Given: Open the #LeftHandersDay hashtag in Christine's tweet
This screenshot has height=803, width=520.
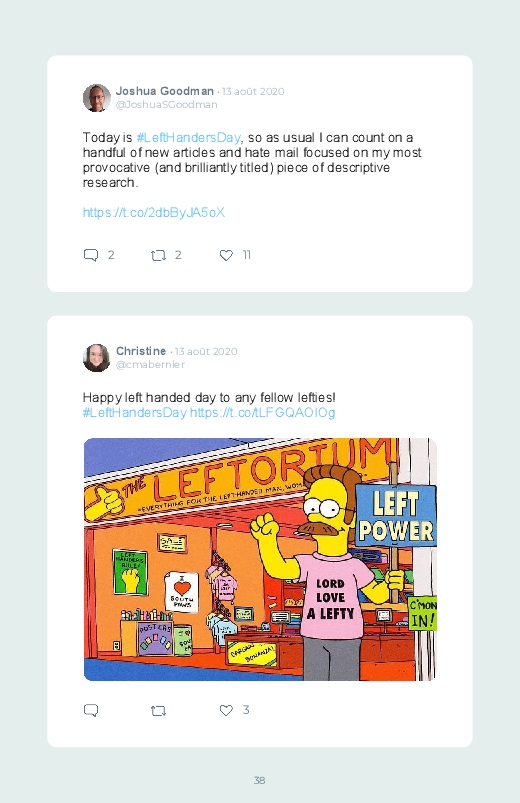Looking at the screenshot, I should point(135,413).
